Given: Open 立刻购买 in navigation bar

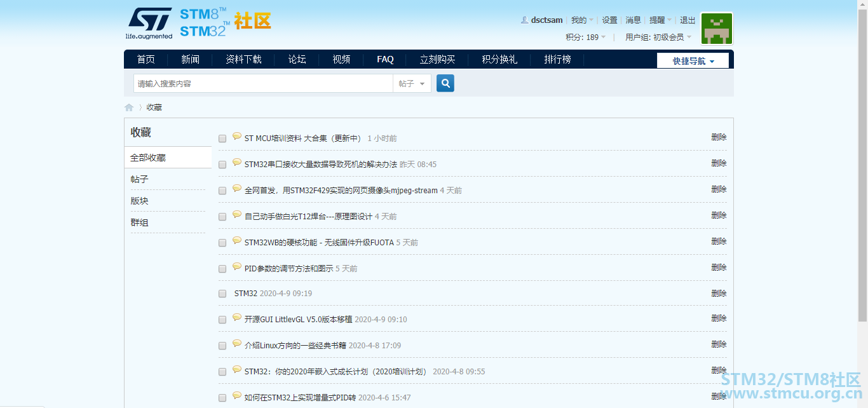Looking at the screenshot, I should [437, 59].
